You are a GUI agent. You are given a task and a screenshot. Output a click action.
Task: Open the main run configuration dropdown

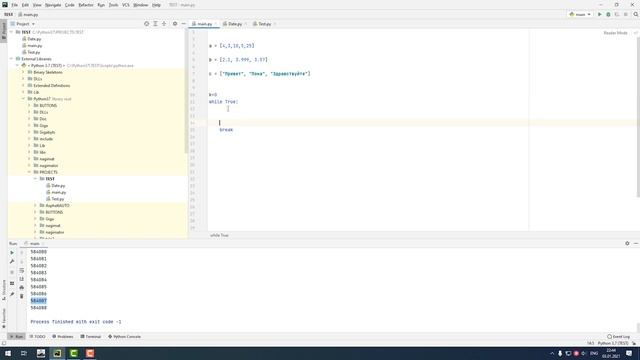(x=580, y=14)
